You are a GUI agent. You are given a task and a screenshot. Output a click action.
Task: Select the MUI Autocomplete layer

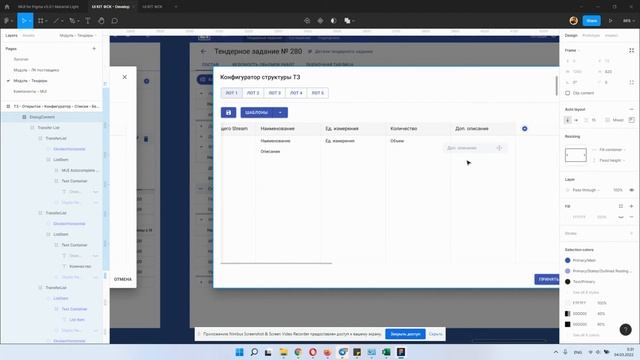click(x=80, y=170)
